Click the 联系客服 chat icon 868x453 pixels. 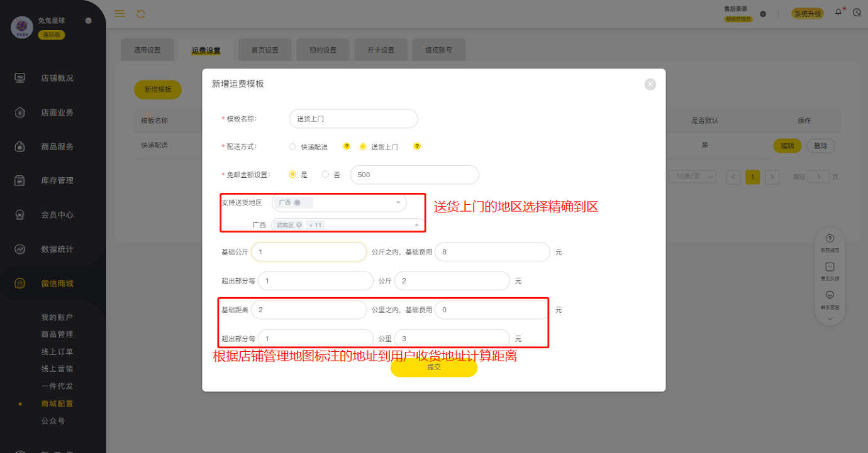(830, 295)
